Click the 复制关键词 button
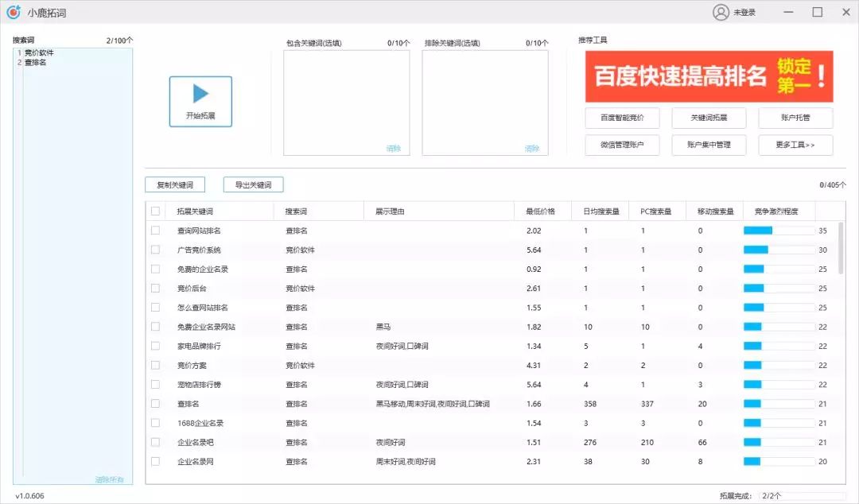The height and width of the screenshot is (504, 859). (177, 184)
